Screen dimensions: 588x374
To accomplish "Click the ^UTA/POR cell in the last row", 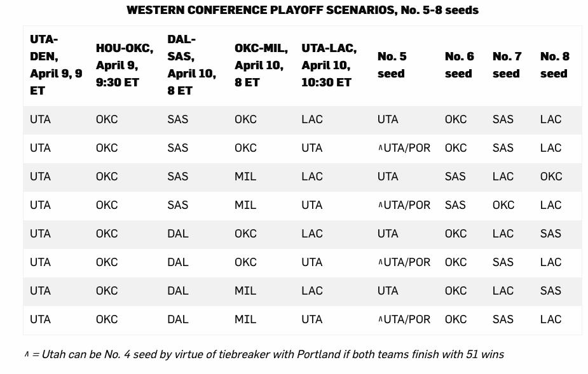I will tap(404, 319).
